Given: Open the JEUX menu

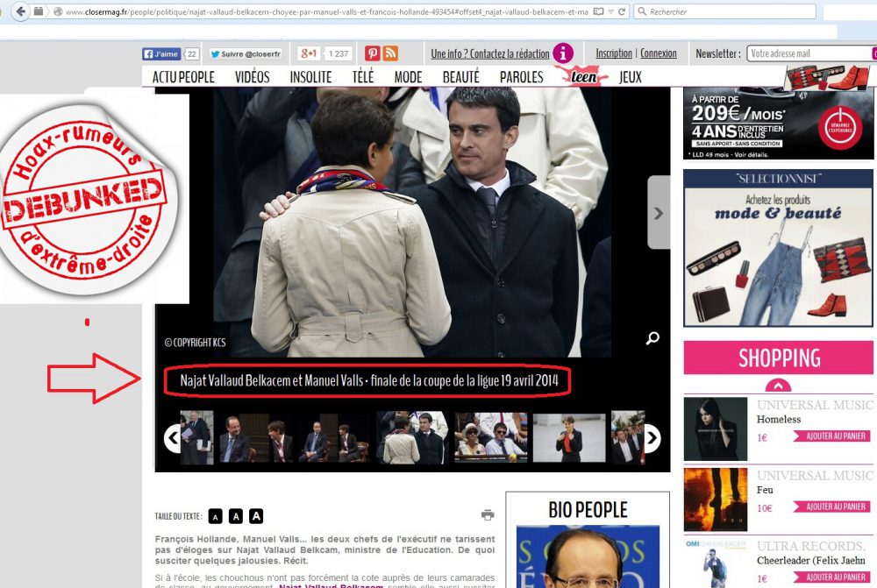Looking at the screenshot, I should click(631, 77).
